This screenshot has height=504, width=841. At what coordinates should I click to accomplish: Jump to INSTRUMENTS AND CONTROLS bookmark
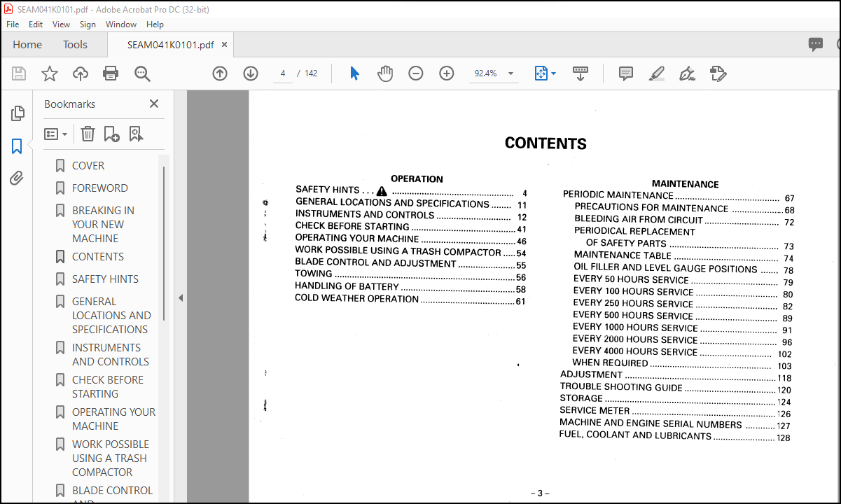coord(111,355)
